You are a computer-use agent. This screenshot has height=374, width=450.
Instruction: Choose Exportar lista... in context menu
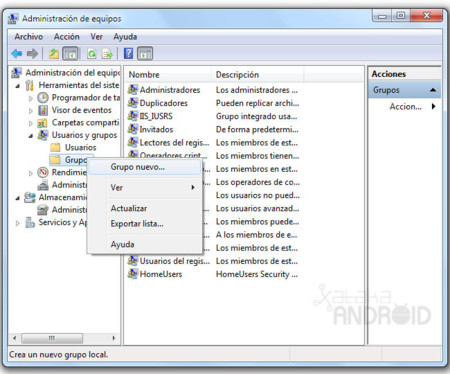coord(145,224)
